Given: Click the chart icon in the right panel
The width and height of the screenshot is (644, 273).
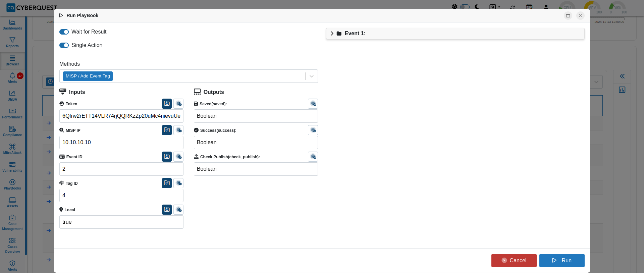Looking at the screenshot, I should pyautogui.click(x=622, y=90).
